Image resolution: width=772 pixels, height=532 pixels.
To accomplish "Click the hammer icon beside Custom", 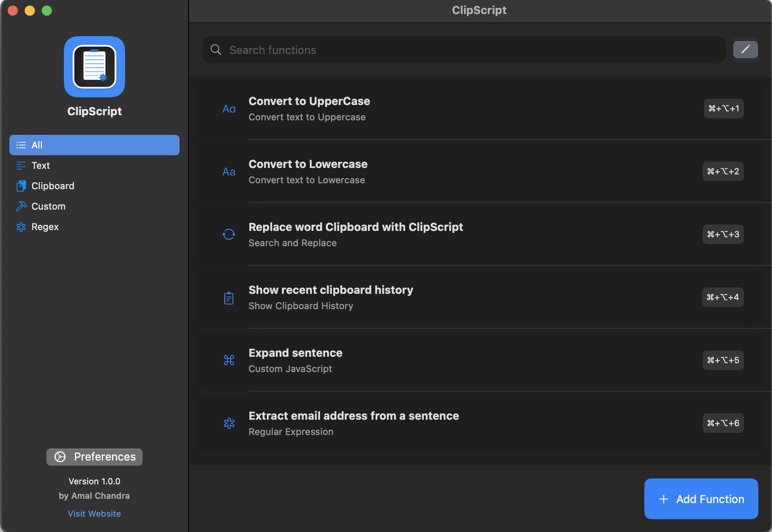I will 21,206.
